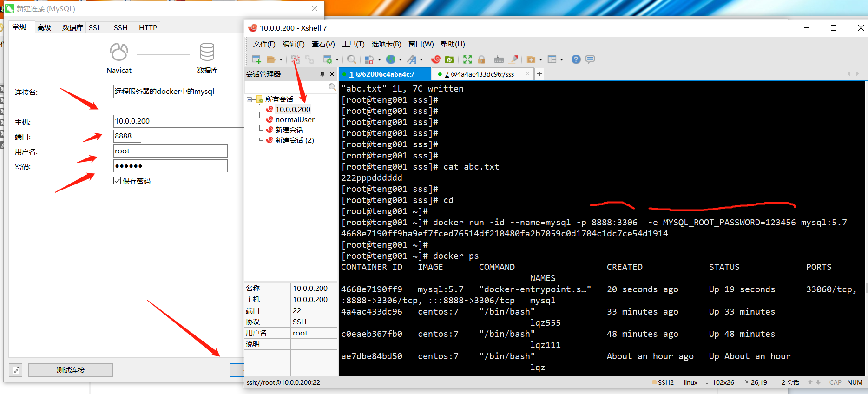Collapse the 所有会话 tree node
This screenshot has width=868, height=394.
point(250,99)
